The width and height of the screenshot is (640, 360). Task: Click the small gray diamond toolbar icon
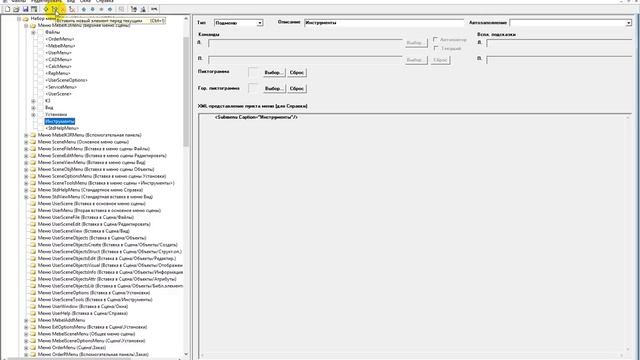[x=101, y=9]
